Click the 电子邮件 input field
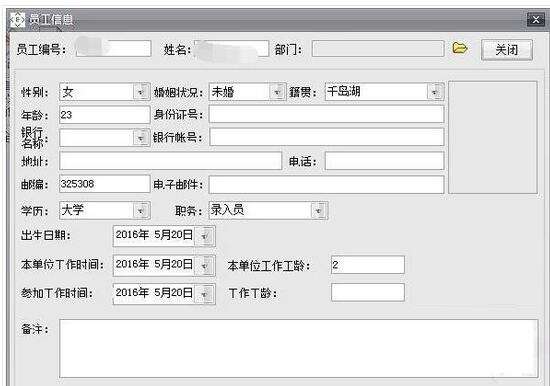 pos(327,185)
